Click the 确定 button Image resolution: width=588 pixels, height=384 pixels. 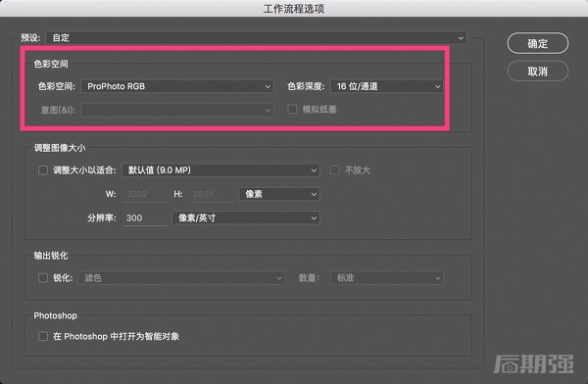[x=537, y=43]
